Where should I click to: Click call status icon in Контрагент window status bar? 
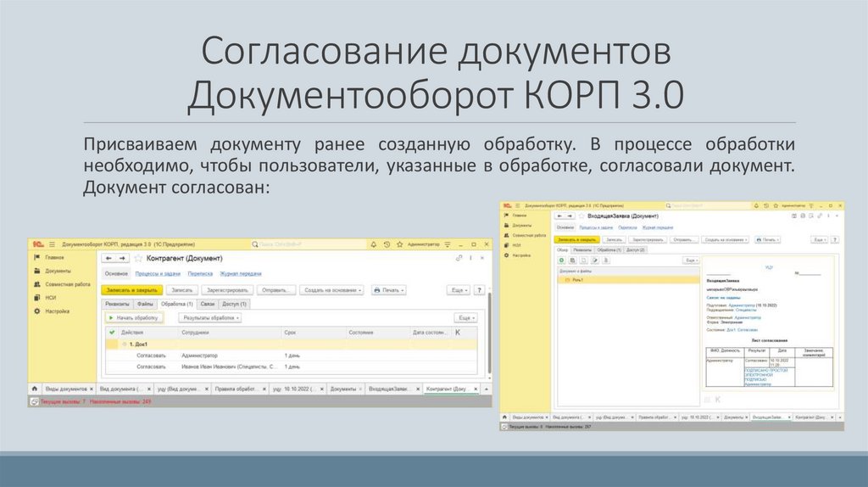[x=34, y=401]
